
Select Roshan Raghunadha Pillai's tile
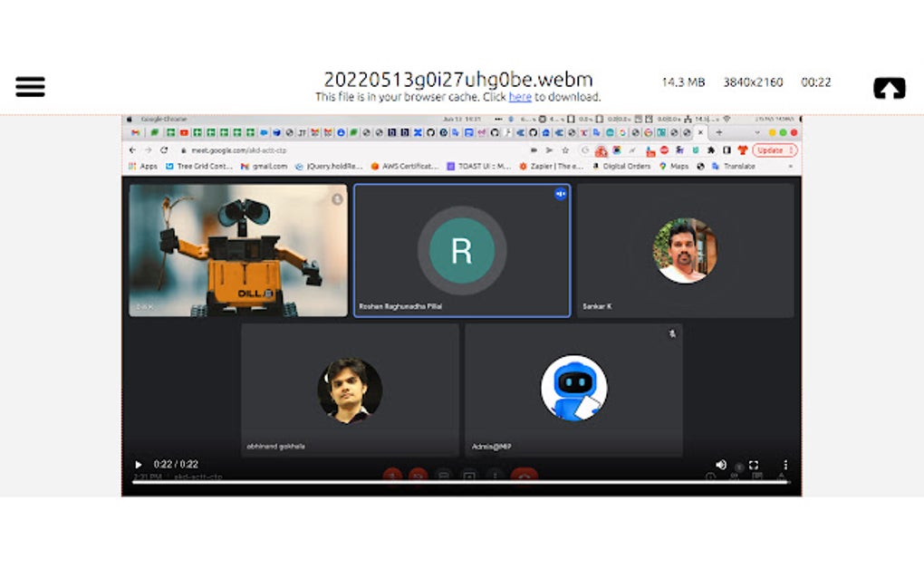(463, 251)
